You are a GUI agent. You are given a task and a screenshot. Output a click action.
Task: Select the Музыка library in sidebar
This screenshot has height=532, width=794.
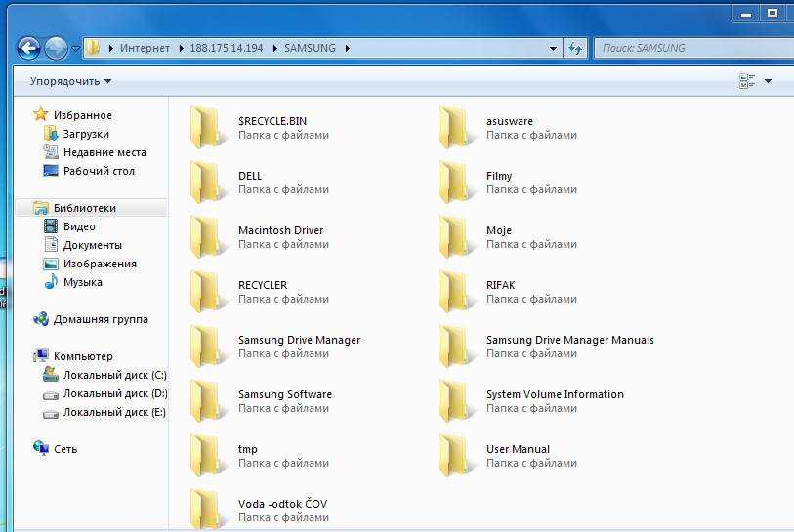(x=82, y=282)
